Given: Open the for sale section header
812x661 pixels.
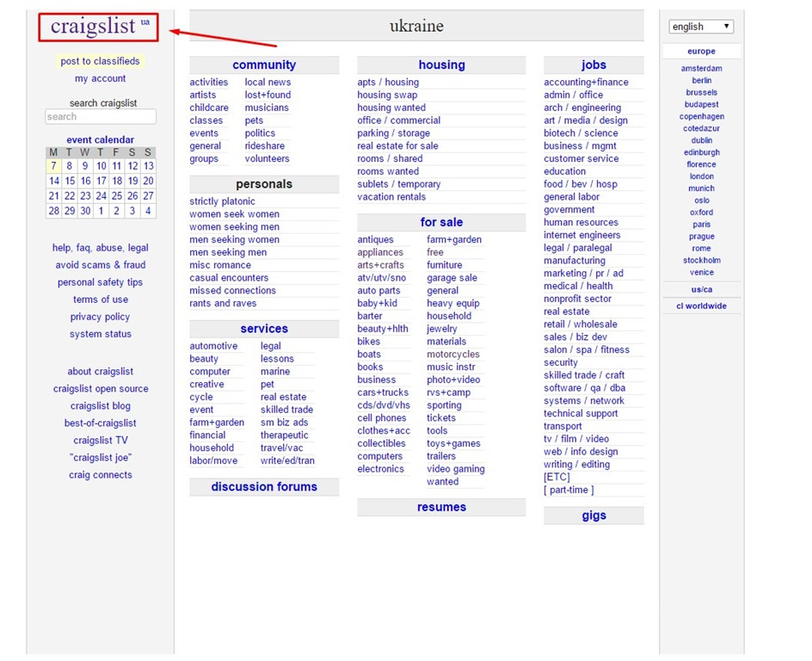Looking at the screenshot, I should pos(442,222).
